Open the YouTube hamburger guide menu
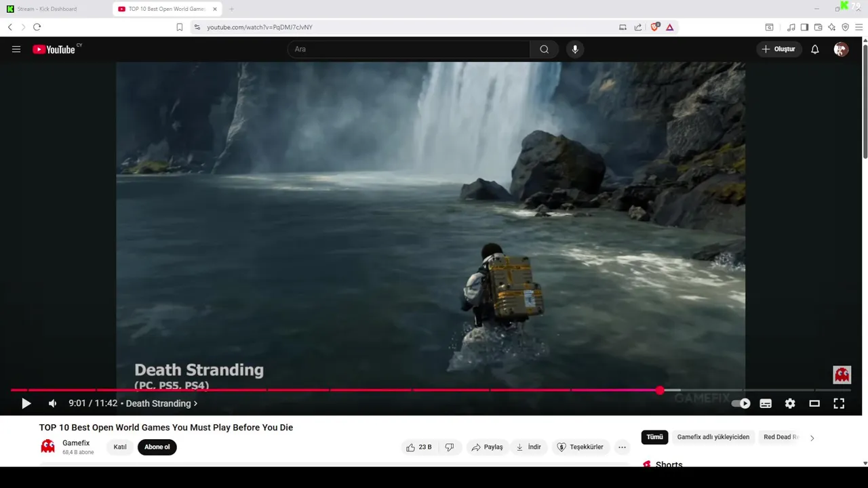 (x=16, y=49)
